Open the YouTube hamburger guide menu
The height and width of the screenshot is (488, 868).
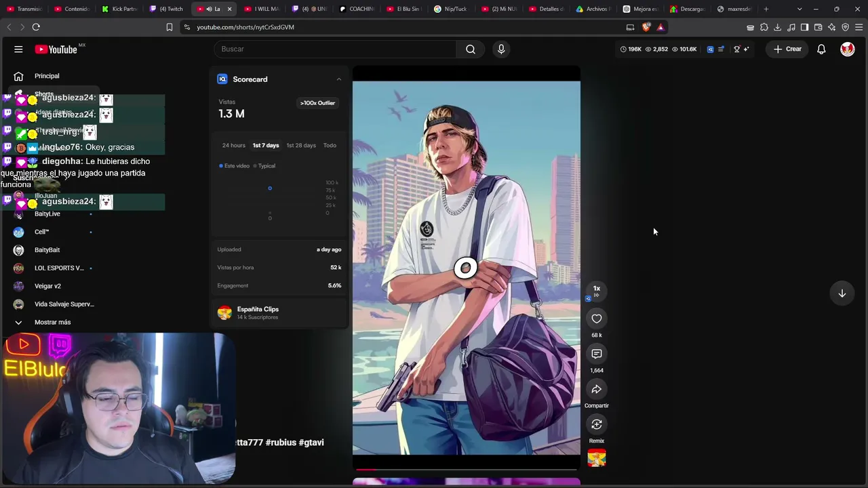click(18, 49)
